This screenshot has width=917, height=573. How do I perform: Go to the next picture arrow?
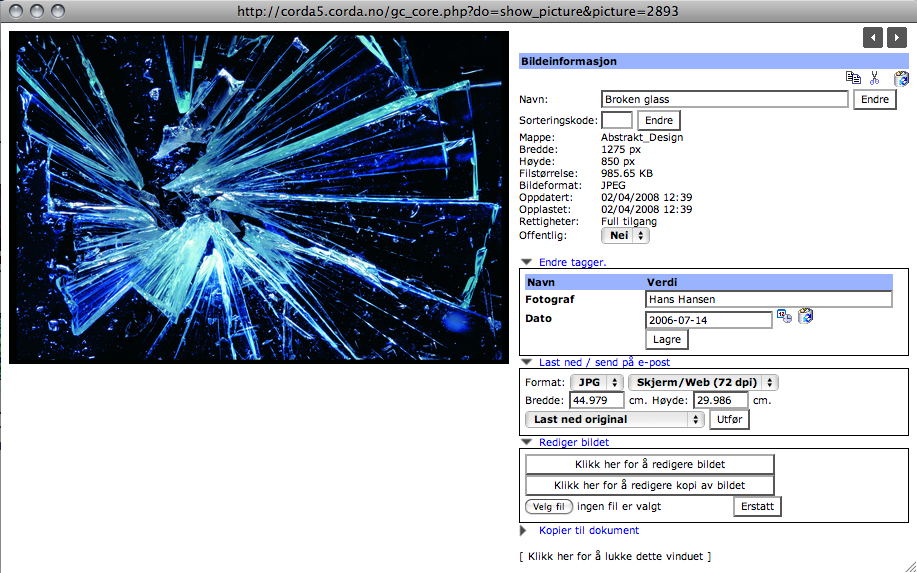(x=897, y=37)
